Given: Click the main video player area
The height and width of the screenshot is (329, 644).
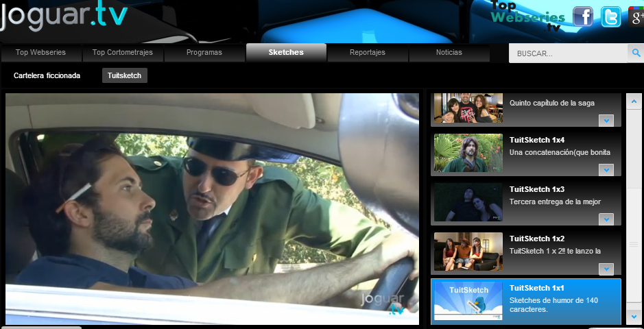Looking at the screenshot, I should click(212, 209).
